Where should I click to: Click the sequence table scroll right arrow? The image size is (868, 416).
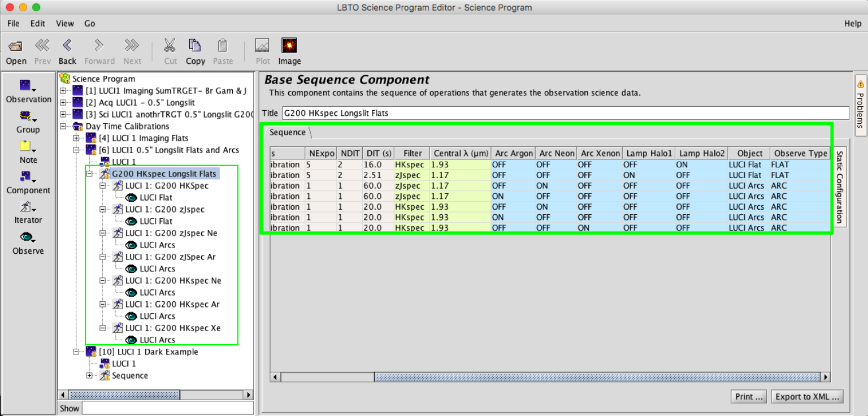pos(826,377)
